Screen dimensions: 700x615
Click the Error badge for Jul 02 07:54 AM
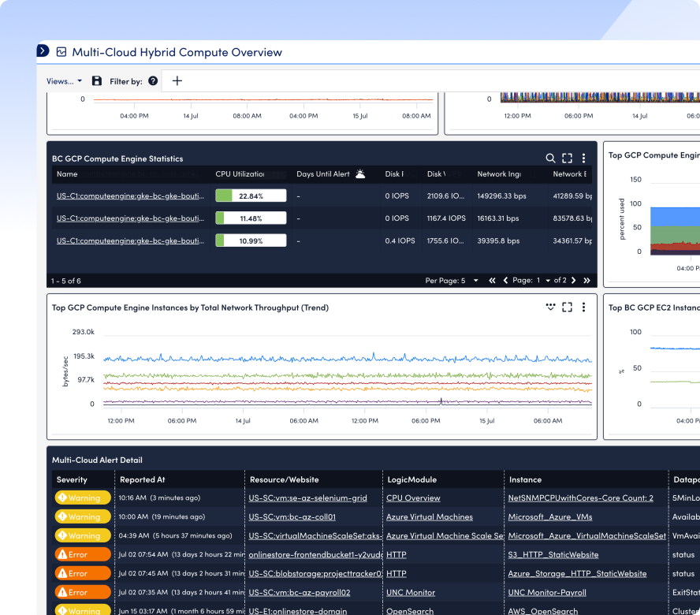pos(83,554)
